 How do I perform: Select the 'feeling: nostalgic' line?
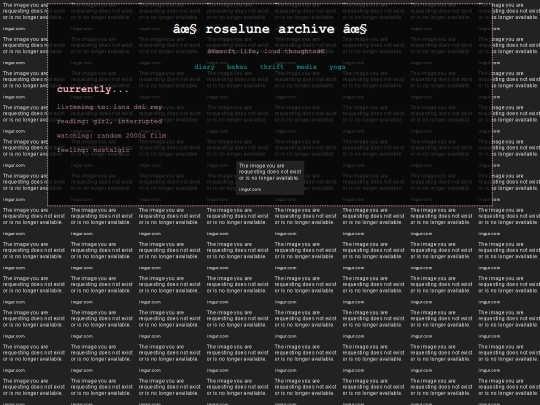coord(93,150)
